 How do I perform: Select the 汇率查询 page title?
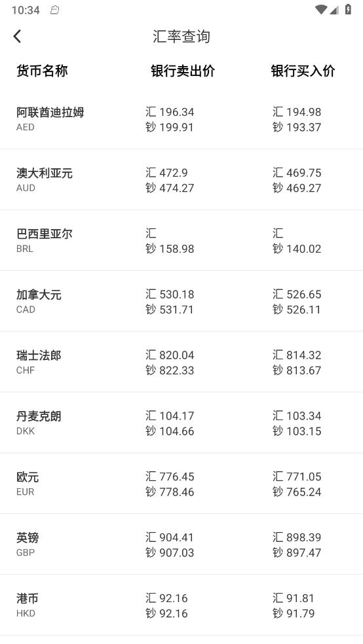pos(181,36)
